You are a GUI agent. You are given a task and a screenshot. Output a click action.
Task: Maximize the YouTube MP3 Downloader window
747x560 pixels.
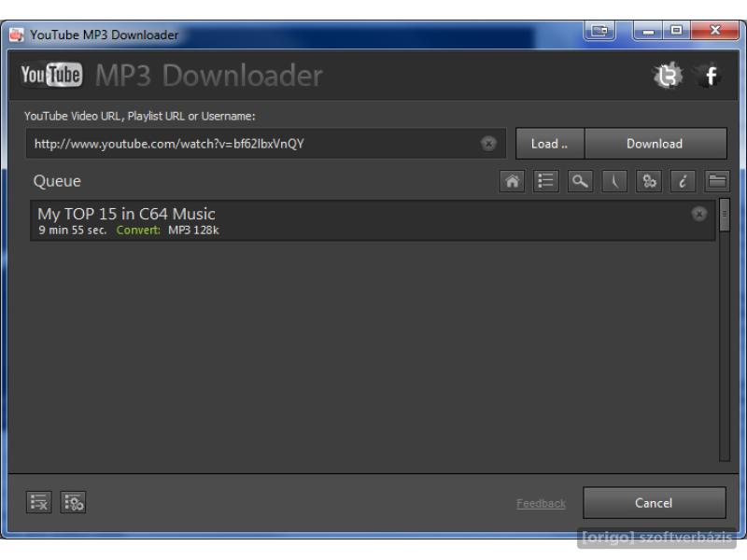676,31
